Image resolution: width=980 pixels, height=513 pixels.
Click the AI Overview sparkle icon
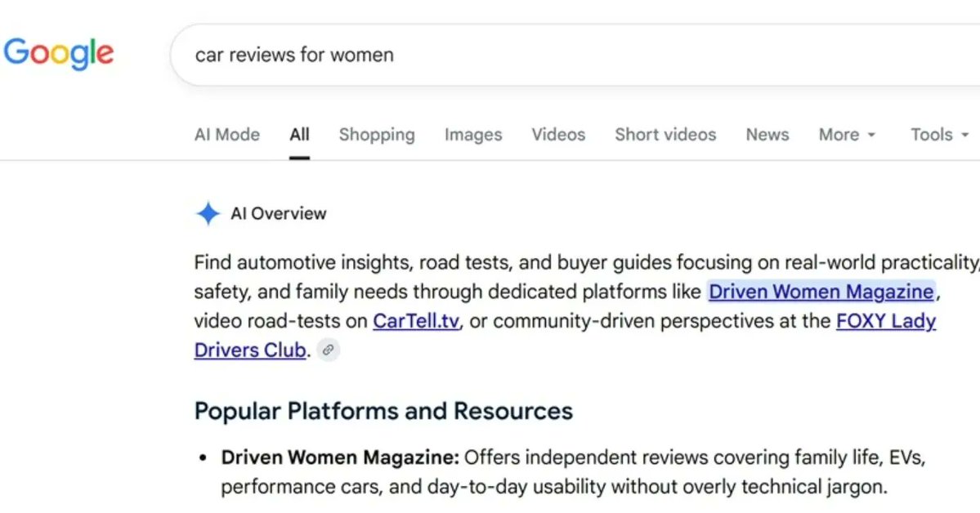[x=208, y=214]
